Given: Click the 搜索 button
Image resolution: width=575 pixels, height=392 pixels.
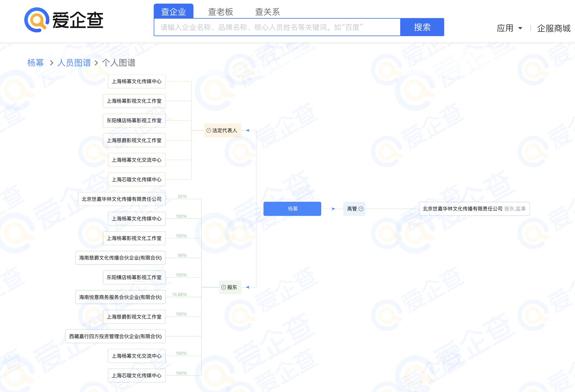Looking at the screenshot, I should 422,27.
